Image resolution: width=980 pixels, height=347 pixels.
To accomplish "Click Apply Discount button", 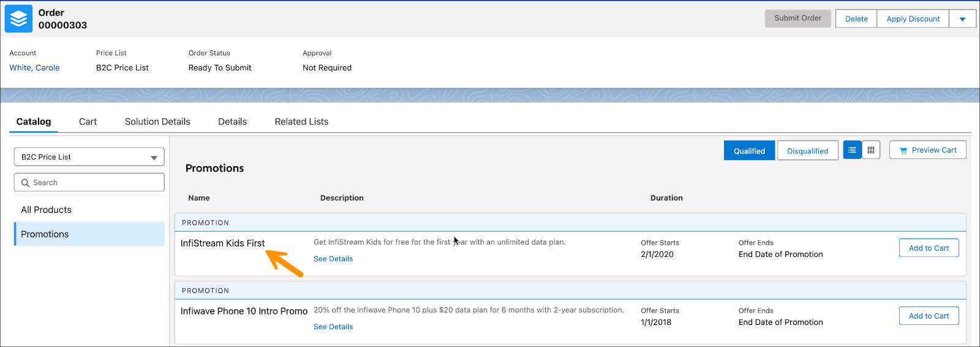I will click(x=913, y=19).
